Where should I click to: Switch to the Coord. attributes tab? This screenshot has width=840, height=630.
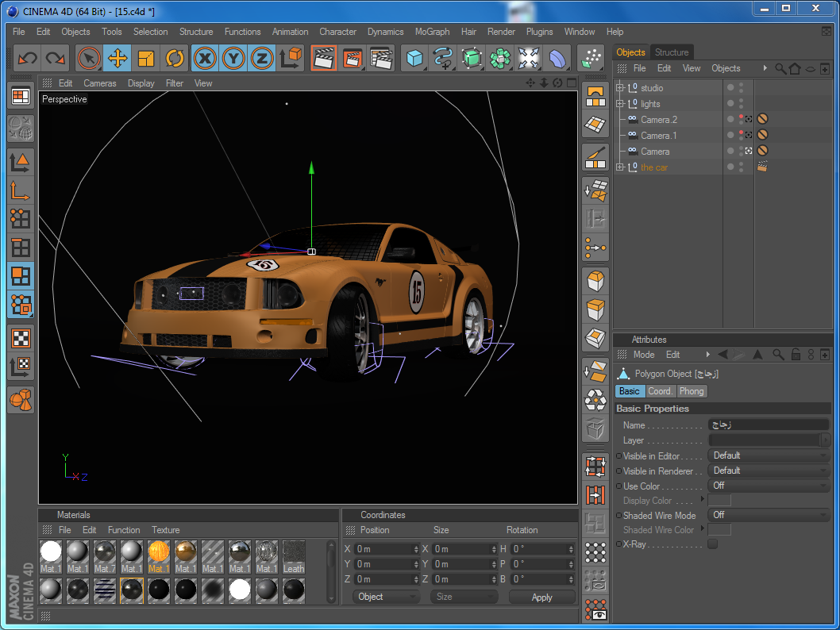[660, 391]
